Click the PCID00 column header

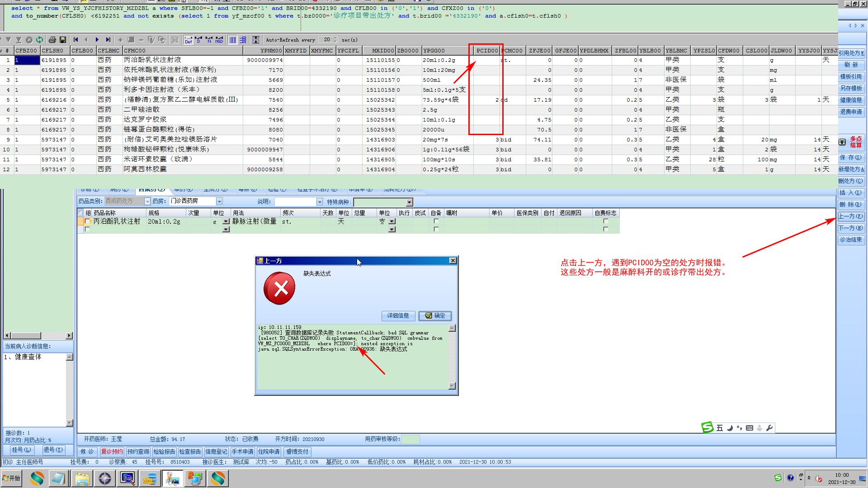point(486,51)
